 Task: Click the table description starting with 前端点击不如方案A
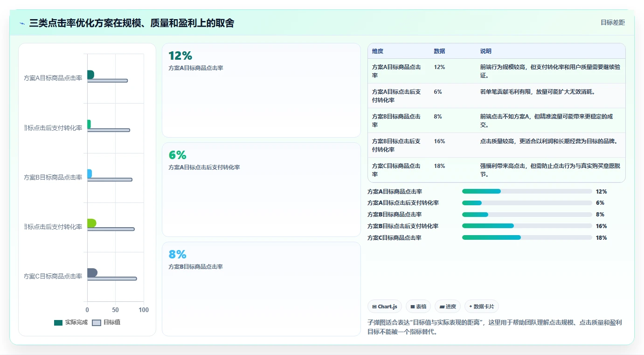coord(546,120)
